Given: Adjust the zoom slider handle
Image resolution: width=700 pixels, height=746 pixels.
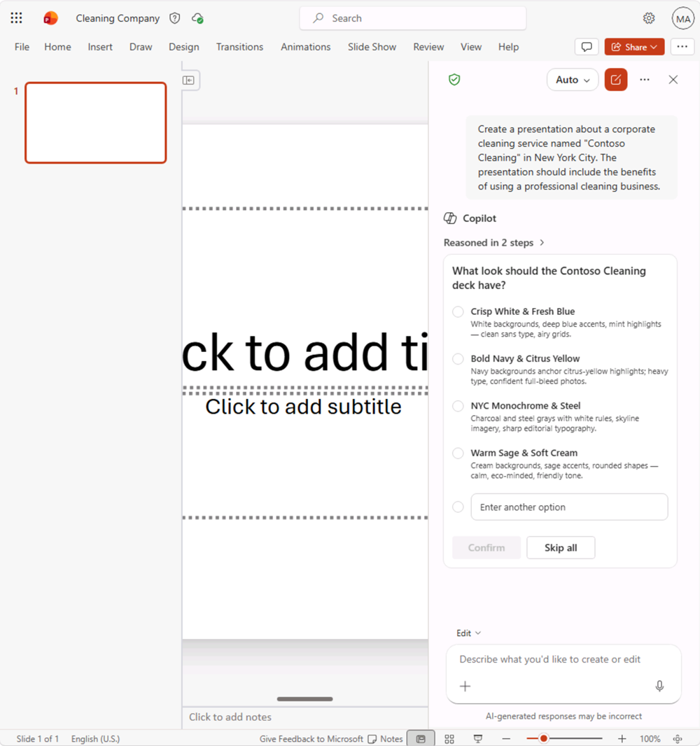Looking at the screenshot, I should (x=543, y=739).
